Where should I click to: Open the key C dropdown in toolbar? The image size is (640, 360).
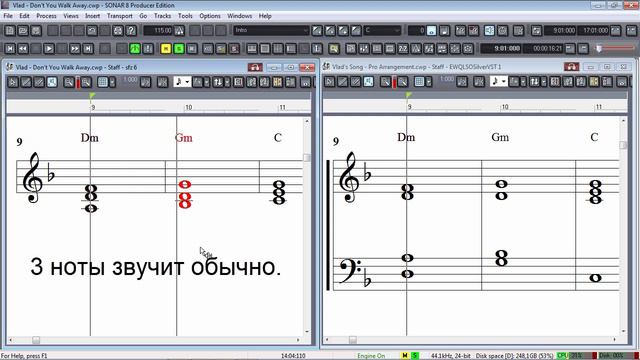click(x=397, y=31)
